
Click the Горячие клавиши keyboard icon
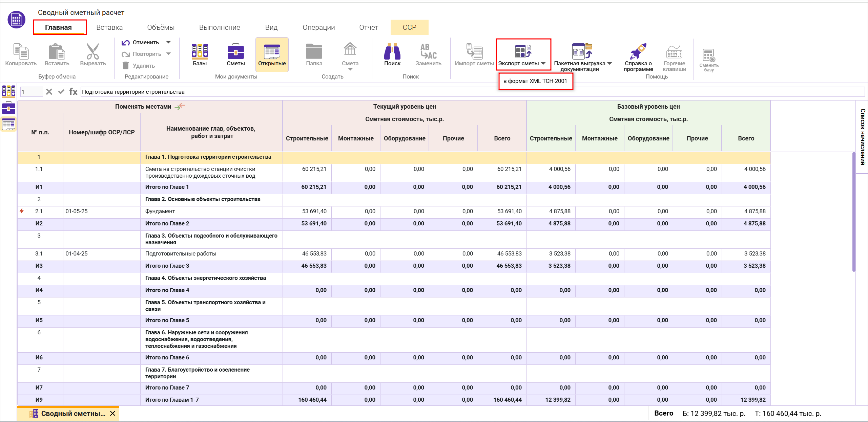674,54
